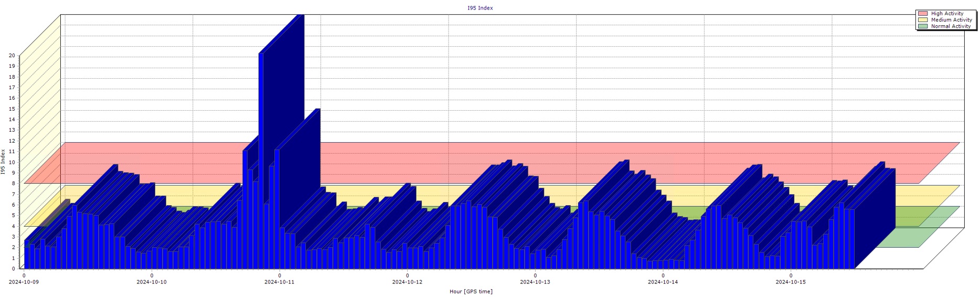
Task: Click the yellow Medium Activity legend swatch
Action: pos(923,20)
